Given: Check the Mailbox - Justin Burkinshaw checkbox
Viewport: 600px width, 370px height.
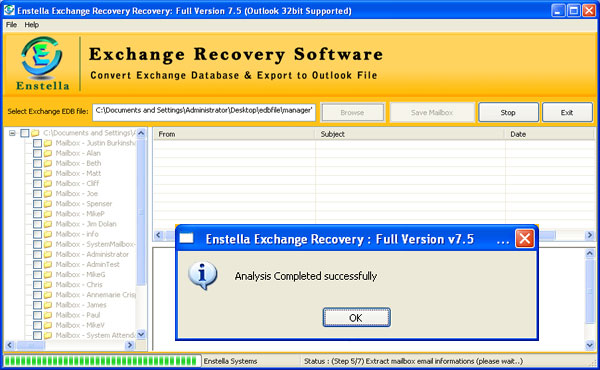Looking at the screenshot, I should (37, 143).
